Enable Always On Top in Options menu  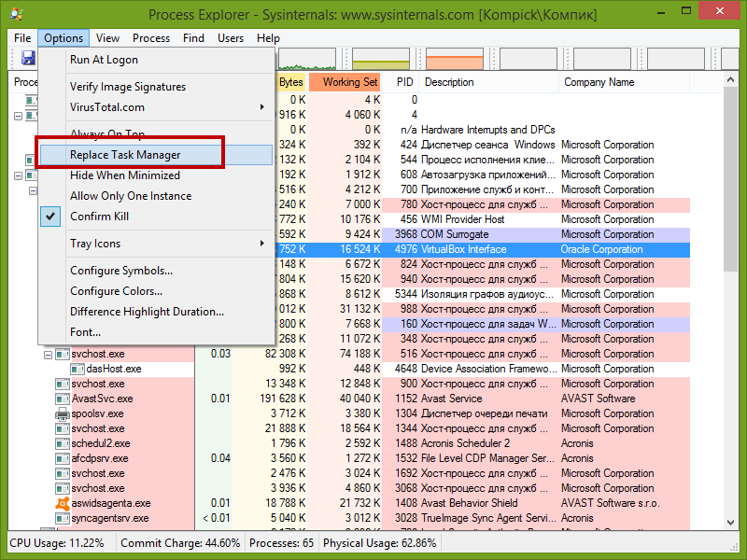pos(156,133)
